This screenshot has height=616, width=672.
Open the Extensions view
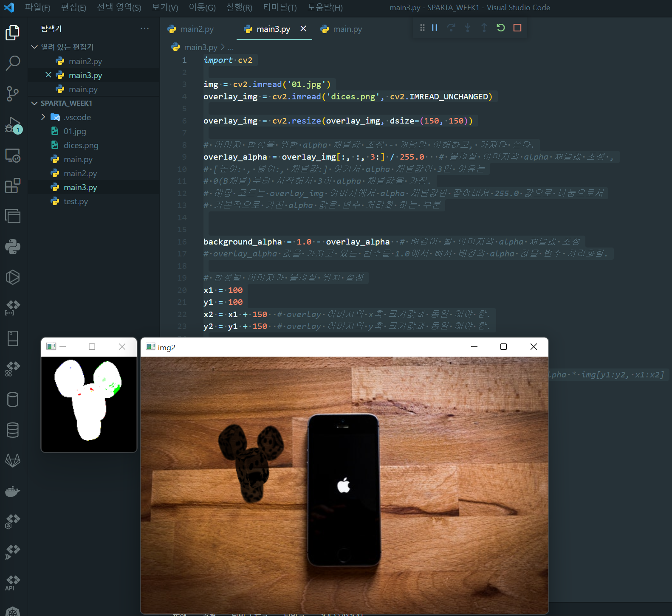tap(13, 186)
